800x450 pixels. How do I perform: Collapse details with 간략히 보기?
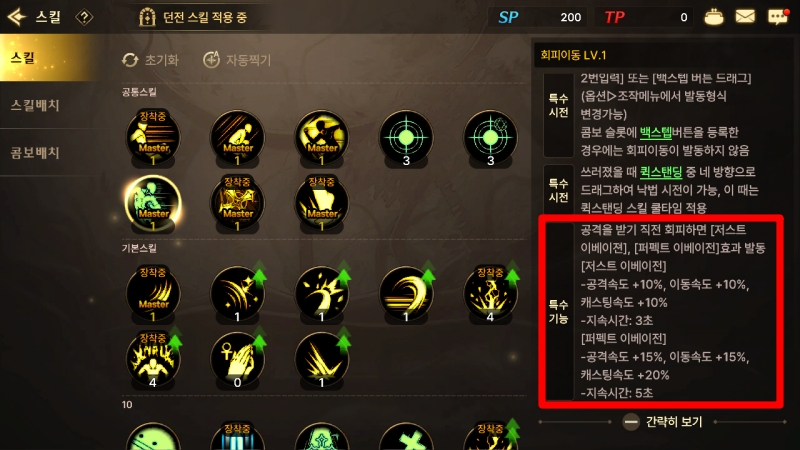(663, 422)
